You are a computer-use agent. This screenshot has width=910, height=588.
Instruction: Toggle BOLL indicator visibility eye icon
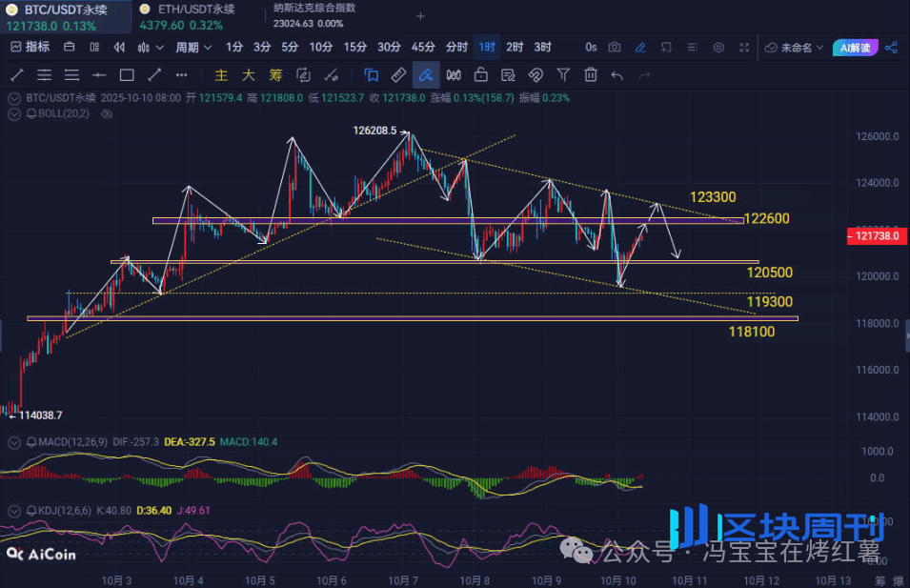[107, 113]
